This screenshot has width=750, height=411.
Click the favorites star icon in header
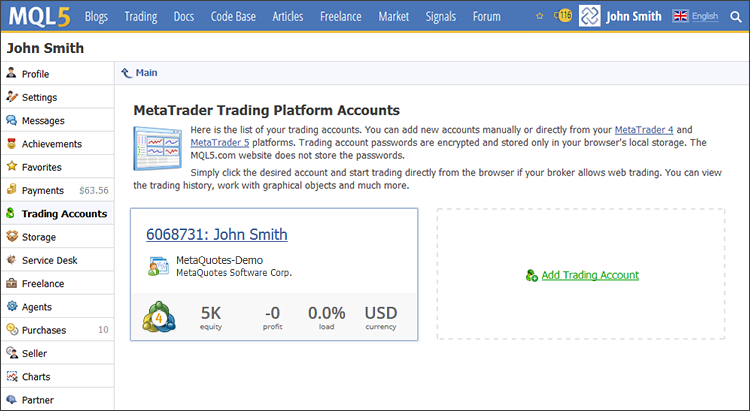tap(540, 17)
